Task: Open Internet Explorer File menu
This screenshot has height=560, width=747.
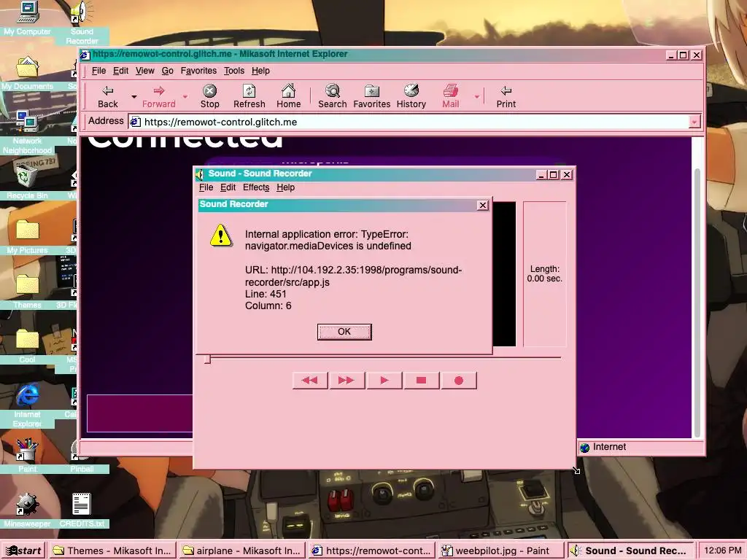Action: 98,71
